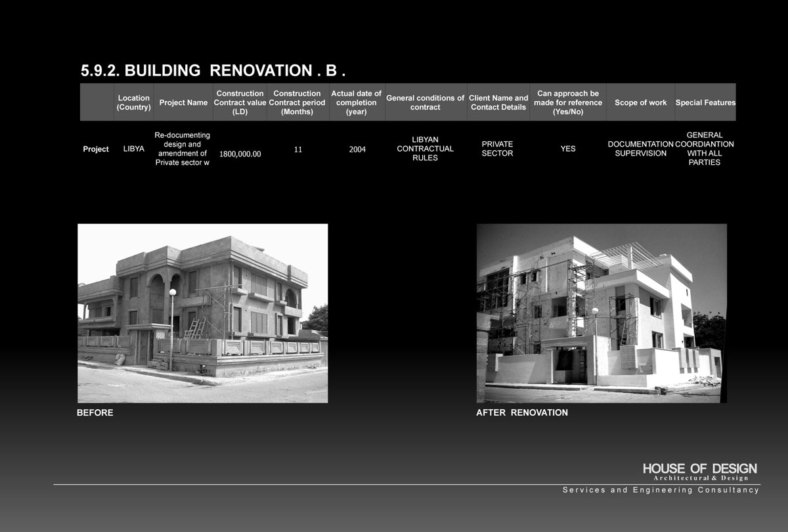Click the '5.9.2. BUILDING RENOVATION . B .' heading

(x=213, y=71)
